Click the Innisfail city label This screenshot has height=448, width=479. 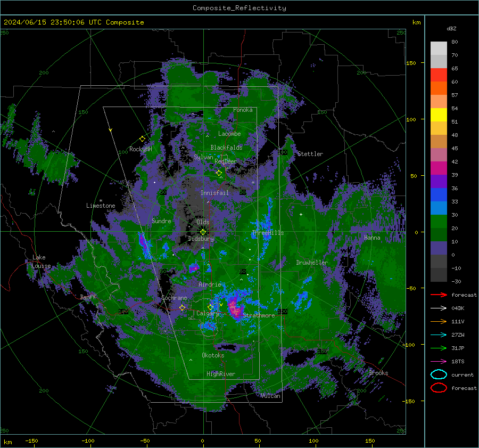(x=214, y=193)
